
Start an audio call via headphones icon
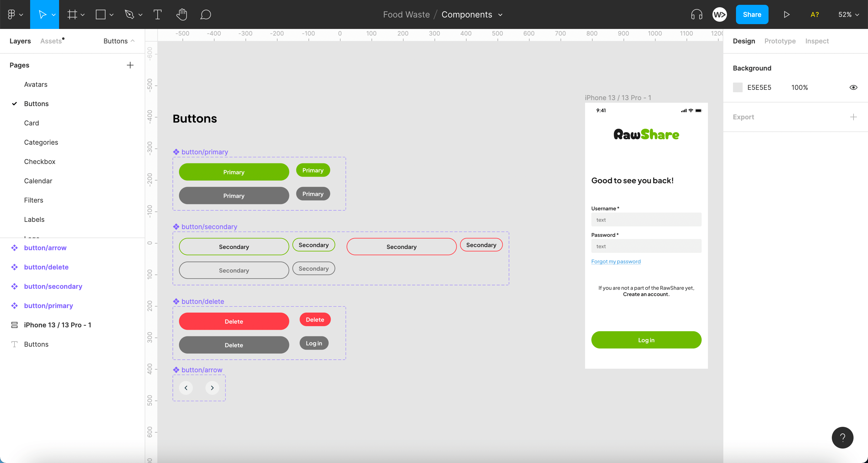tap(696, 14)
